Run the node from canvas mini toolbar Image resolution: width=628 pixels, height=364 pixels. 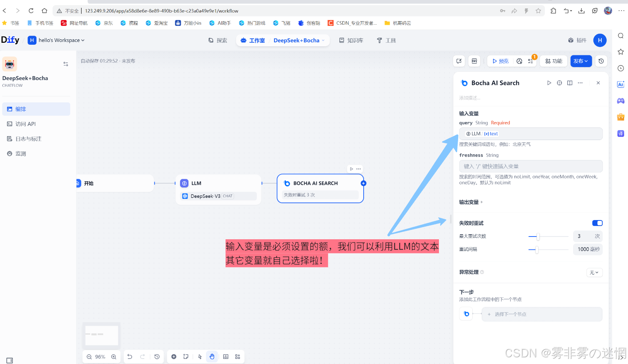tap(351, 169)
